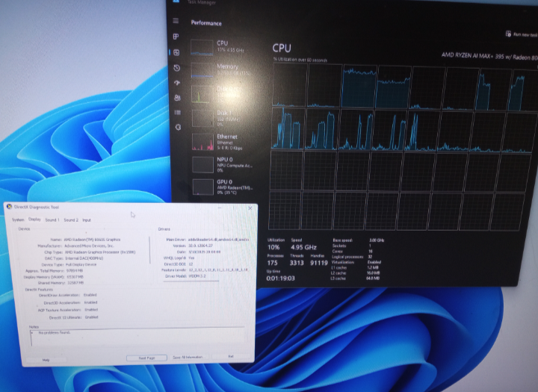Click the Logical processors value 32
Screen dimensions: 538x392
click(370, 257)
